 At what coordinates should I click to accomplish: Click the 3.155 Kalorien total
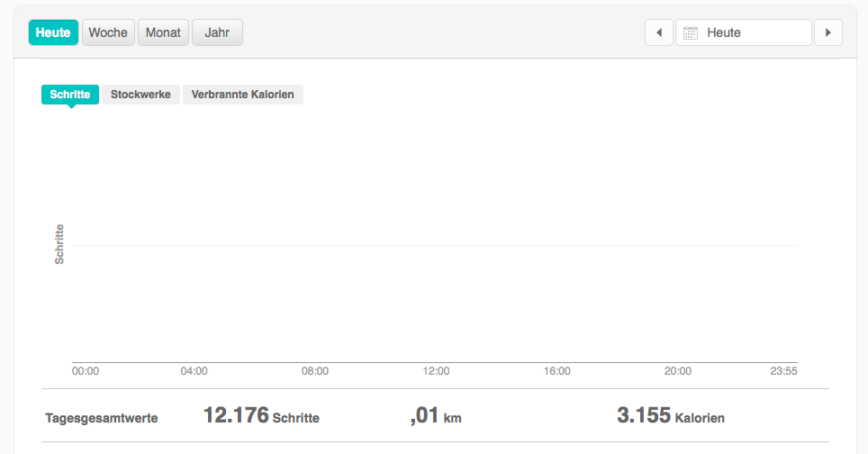coord(670,416)
